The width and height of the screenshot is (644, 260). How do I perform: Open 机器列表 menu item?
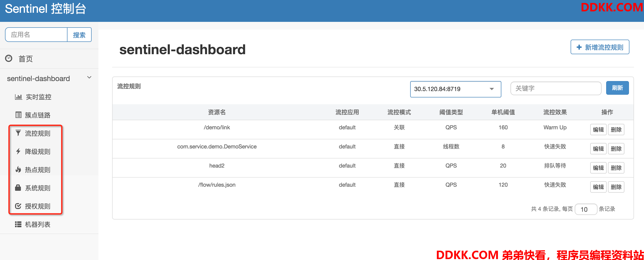click(38, 224)
